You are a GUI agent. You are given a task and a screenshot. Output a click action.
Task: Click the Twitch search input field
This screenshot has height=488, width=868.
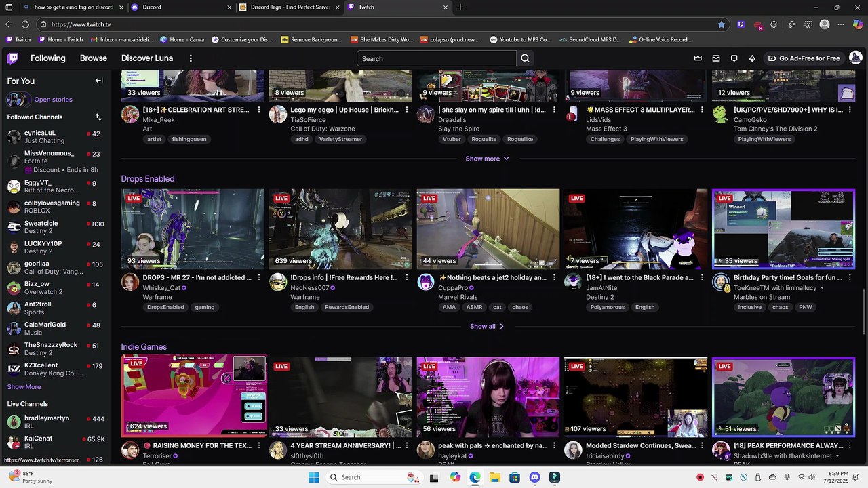pos(437,58)
